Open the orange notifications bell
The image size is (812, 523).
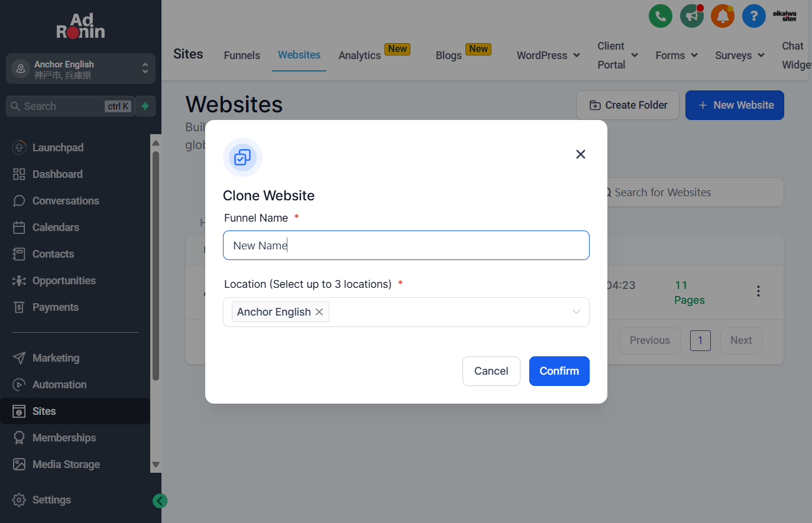click(x=723, y=16)
